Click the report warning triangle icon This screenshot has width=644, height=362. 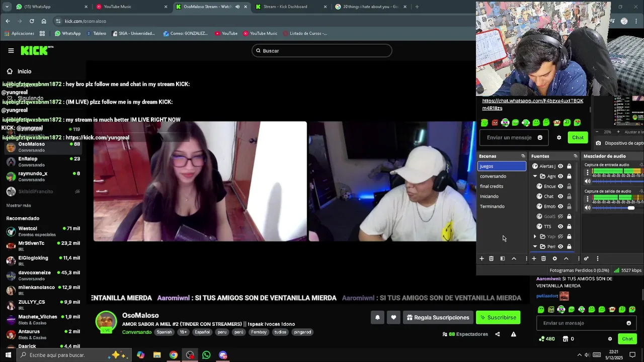coord(514,334)
